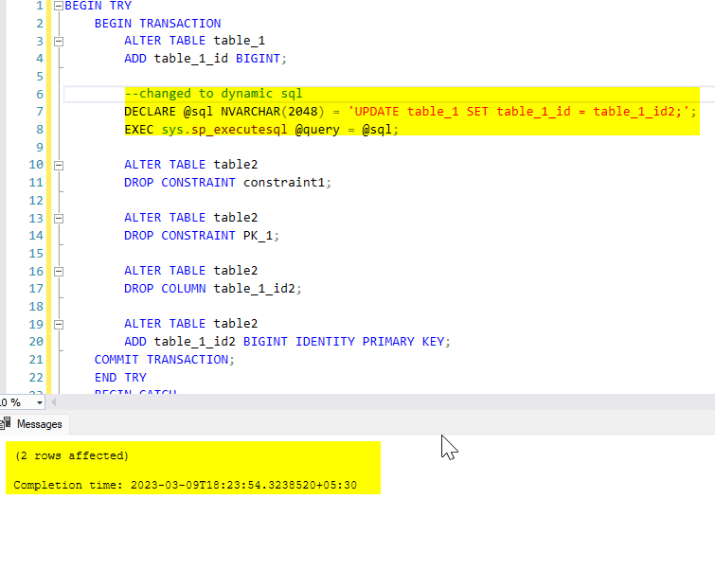Click the Messages tab icon
The image size is (715, 588).
[x=6, y=424]
